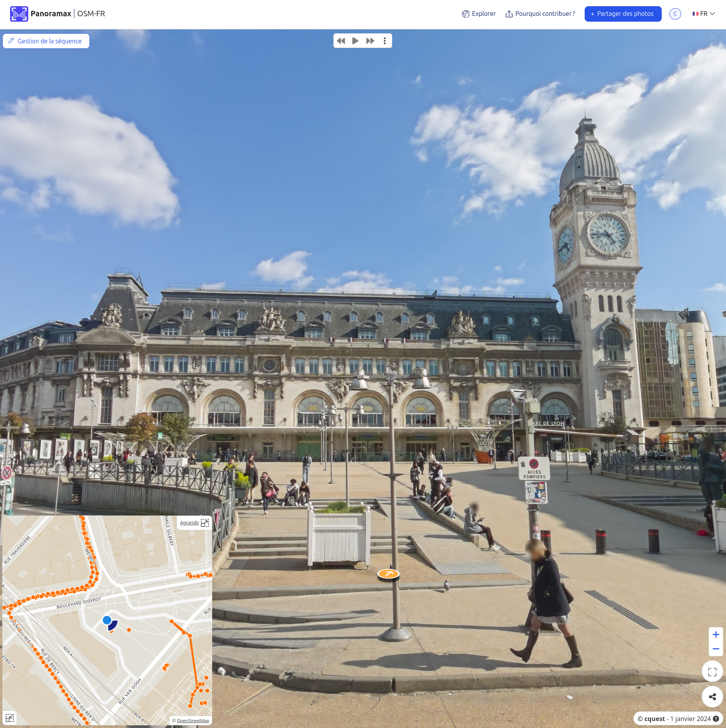Viewport: 726px width, 728px height.
Task: Go to previous picture in sequence
Action: (x=341, y=41)
